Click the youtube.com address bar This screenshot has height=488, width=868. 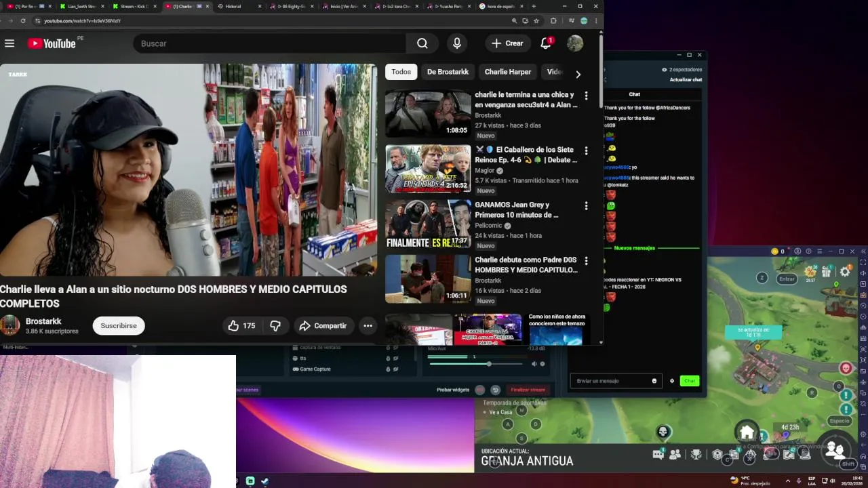point(271,21)
